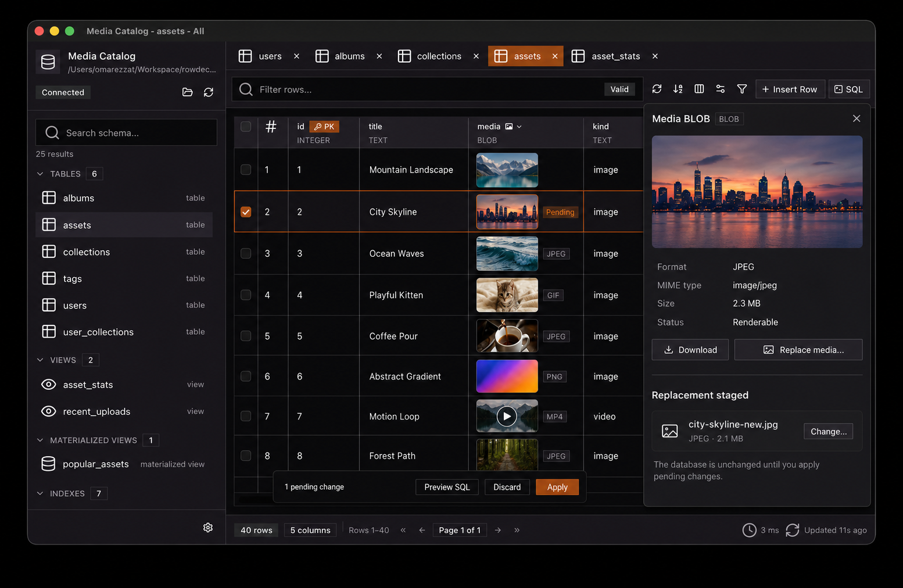Check the Abstract Gradient row checkbox
Screen dimensions: 903x588
246,376
